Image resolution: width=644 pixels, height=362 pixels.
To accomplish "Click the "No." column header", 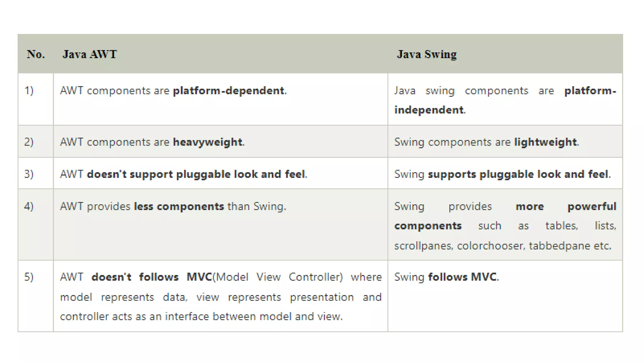I will (x=36, y=54).
